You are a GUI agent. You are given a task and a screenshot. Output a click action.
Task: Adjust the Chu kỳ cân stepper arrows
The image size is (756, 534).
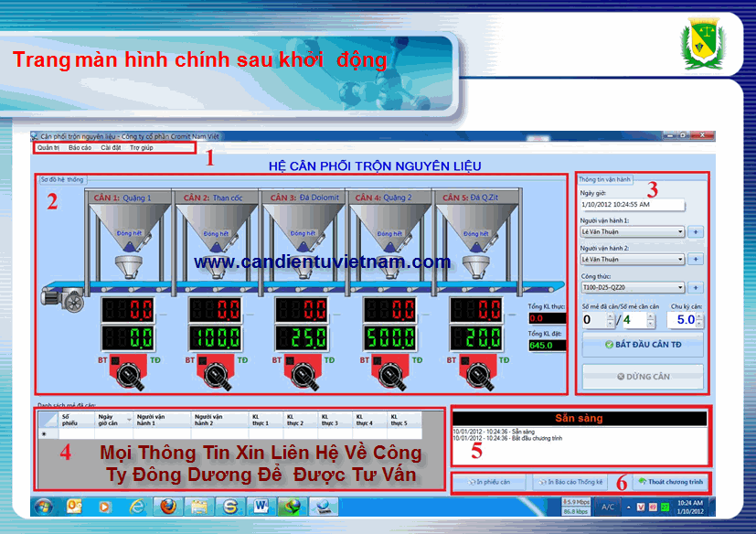point(699,320)
